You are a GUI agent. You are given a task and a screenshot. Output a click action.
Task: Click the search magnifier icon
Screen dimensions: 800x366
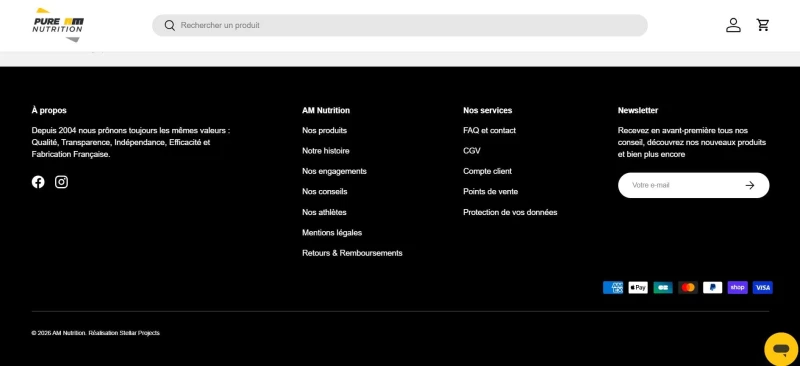[169, 26]
